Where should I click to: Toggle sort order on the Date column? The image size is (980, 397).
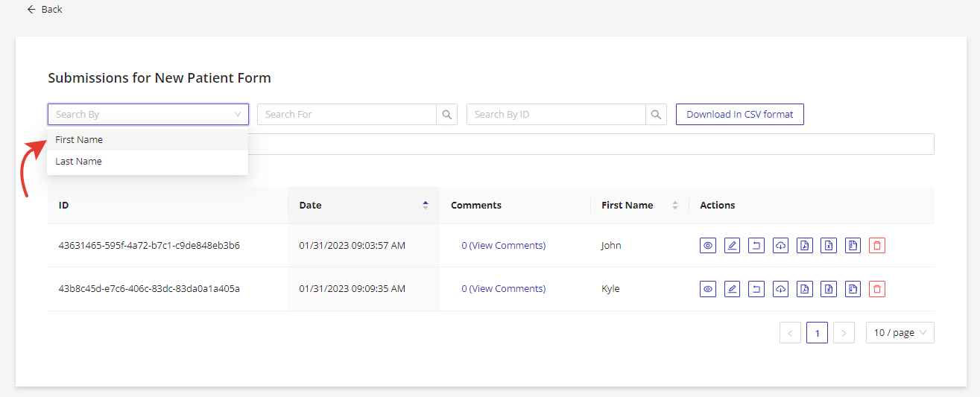426,206
